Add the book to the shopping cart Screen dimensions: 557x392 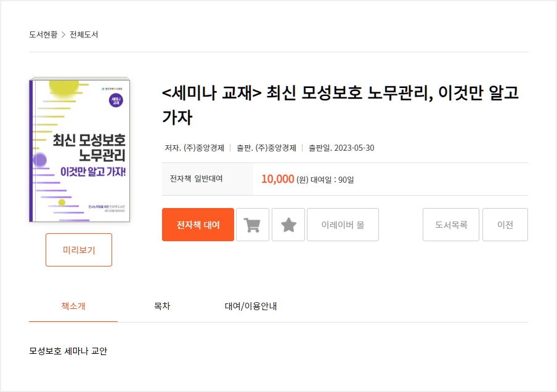pos(253,225)
